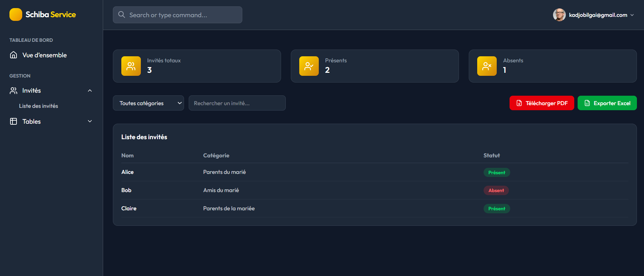
Task: Open Liste des invités submenu item
Action: [38, 106]
